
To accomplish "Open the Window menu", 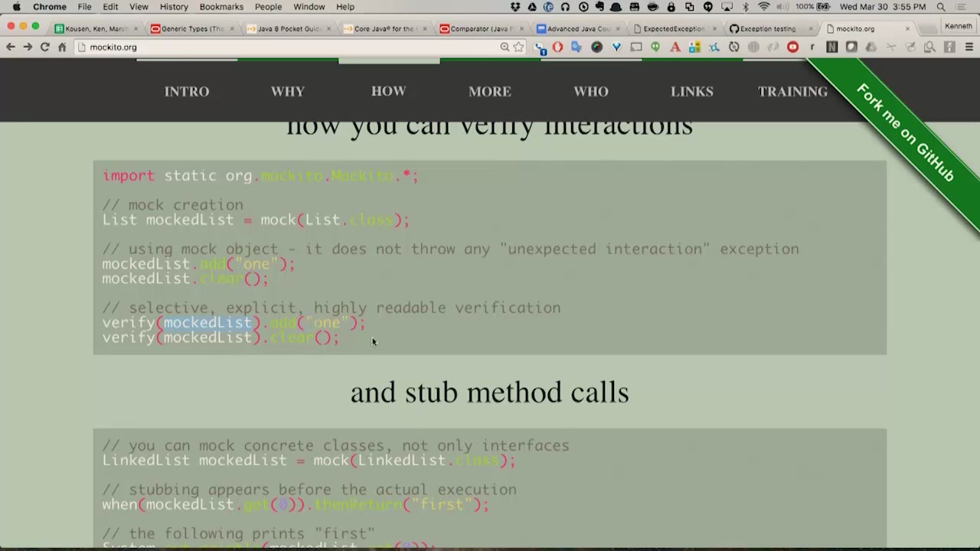I will pyautogui.click(x=309, y=7).
